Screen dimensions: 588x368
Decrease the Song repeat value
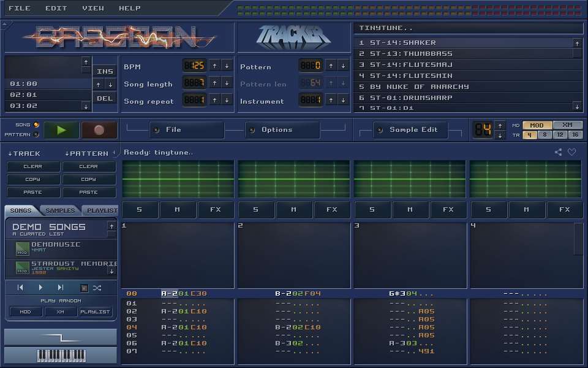pos(227,100)
